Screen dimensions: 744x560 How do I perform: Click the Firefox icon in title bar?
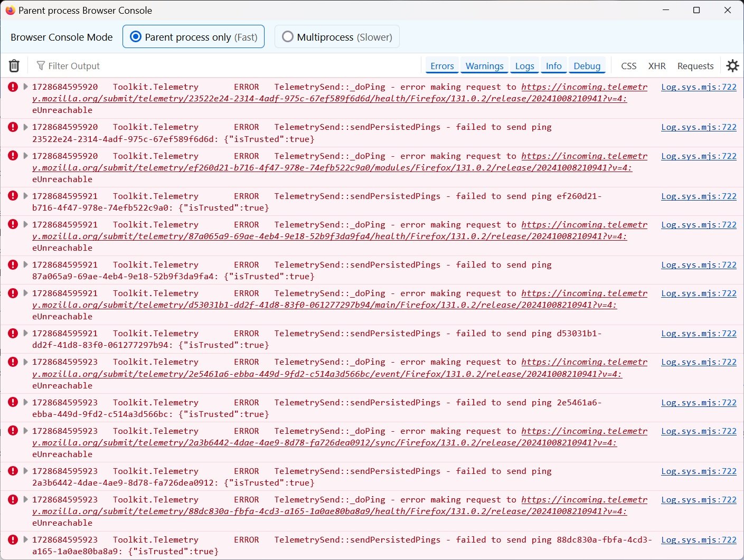point(10,10)
